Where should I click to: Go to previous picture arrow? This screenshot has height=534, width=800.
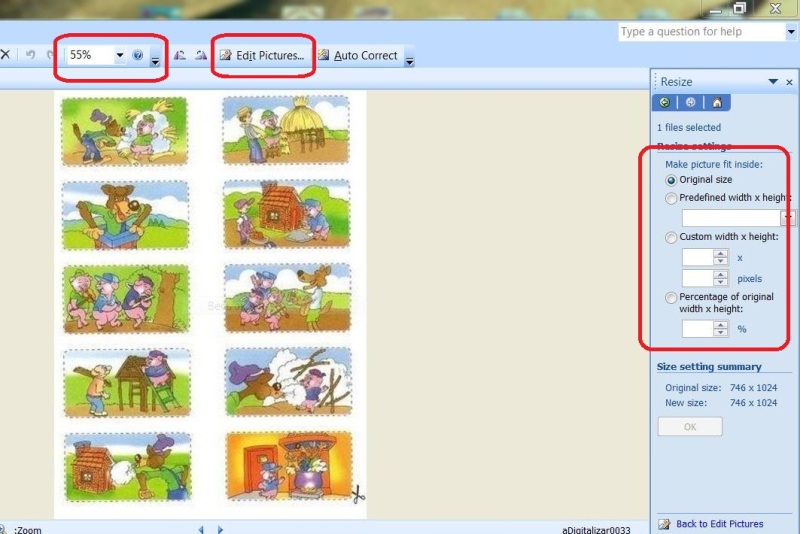pyautogui.click(x=201, y=529)
